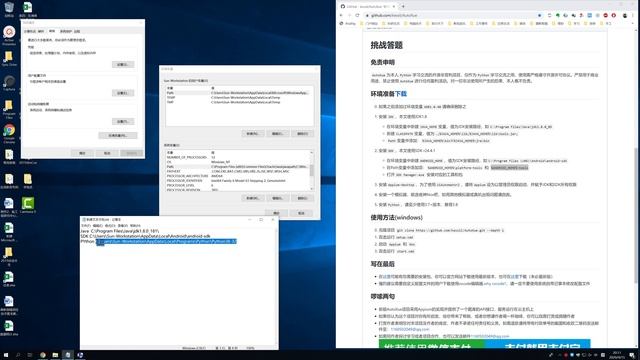Click 确定 in the Environment Variables dialog
Viewport: 640px width, 360px height.
pyautogui.click(x=276, y=213)
